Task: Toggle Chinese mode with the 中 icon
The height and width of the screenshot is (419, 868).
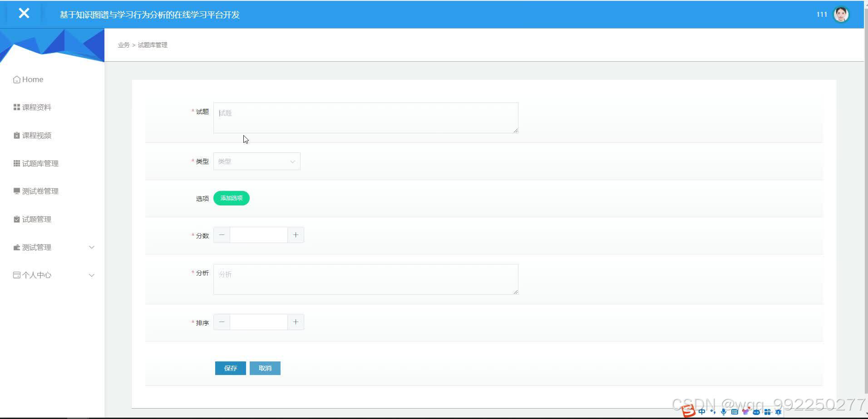Action: [x=702, y=412]
